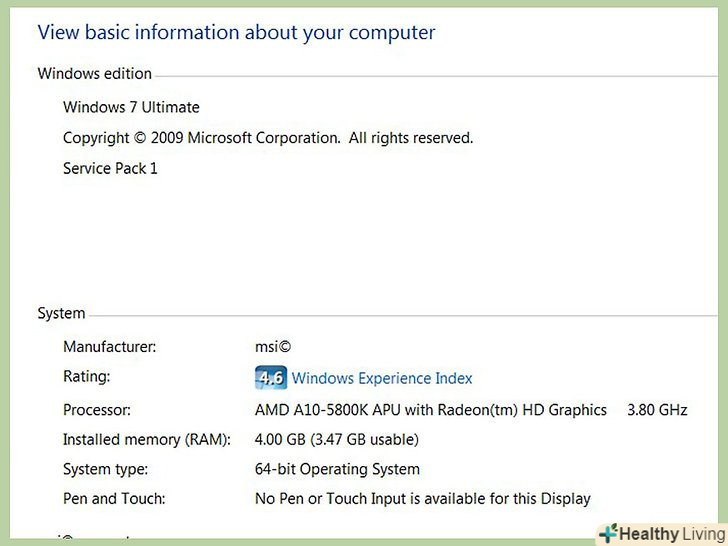Select the 64-bit Operating System text
This screenshot has height=546, width=728.
tap(337, 469)
